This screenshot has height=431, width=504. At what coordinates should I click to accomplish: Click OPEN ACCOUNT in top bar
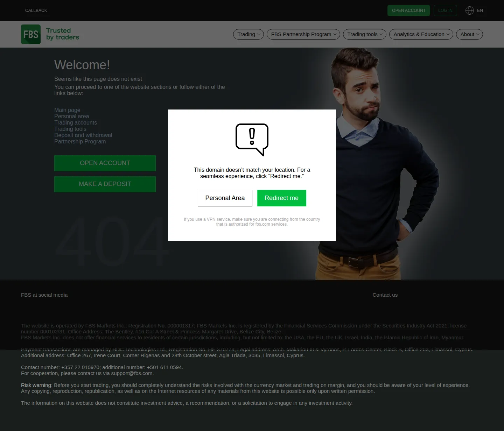(x=409, y=10)
